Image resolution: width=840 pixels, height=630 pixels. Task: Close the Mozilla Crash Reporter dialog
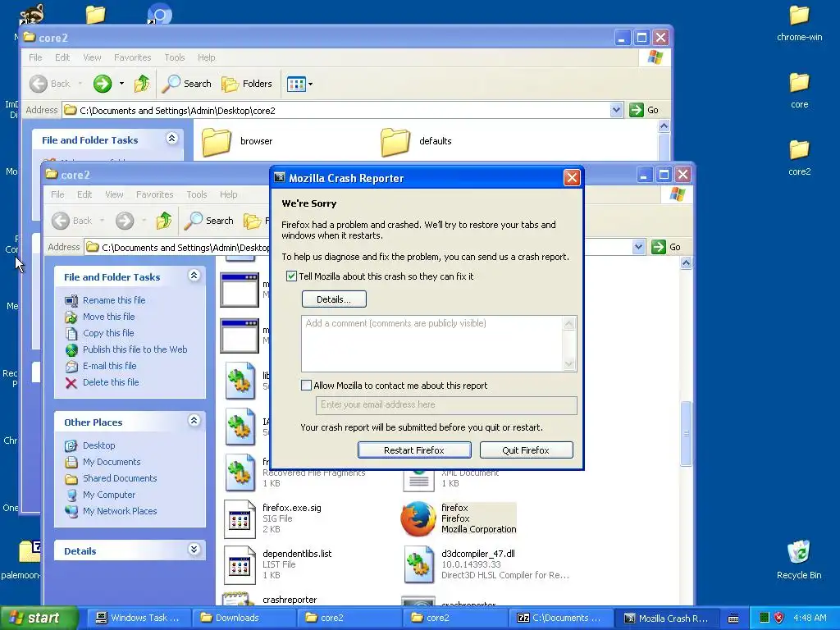[x=572, y=178]
